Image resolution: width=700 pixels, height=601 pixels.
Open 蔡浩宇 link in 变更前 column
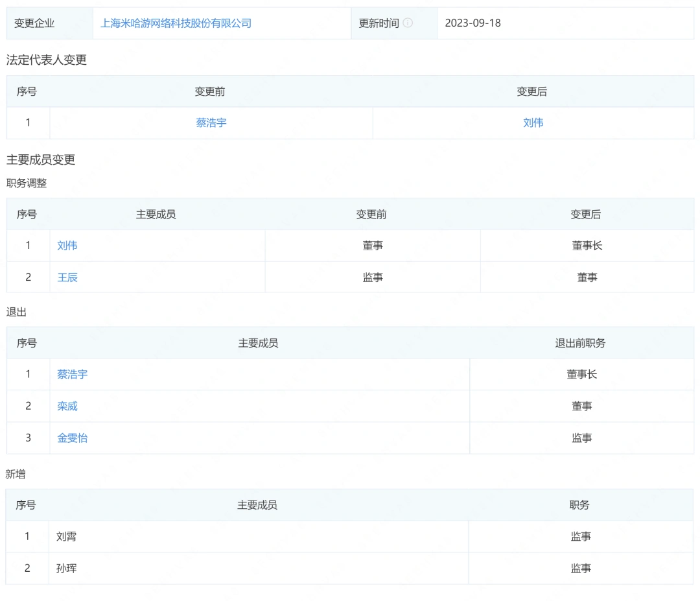(210, 123)
